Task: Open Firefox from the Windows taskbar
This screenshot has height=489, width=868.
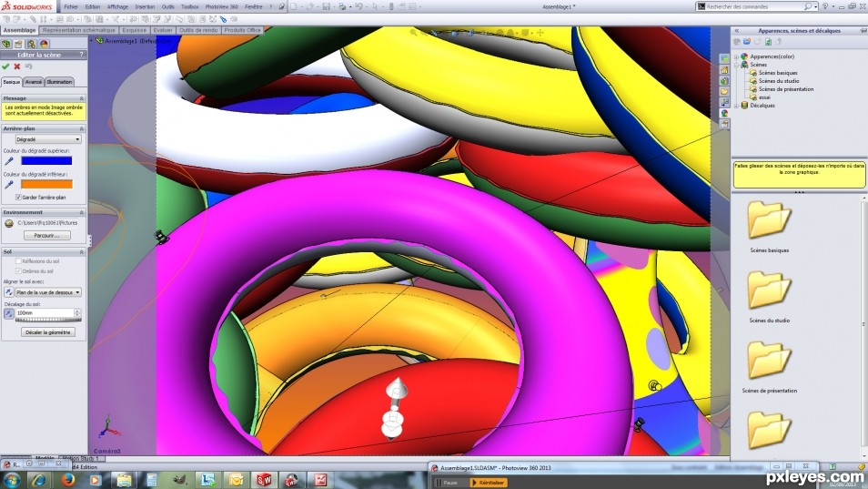Action: point(68,480)
